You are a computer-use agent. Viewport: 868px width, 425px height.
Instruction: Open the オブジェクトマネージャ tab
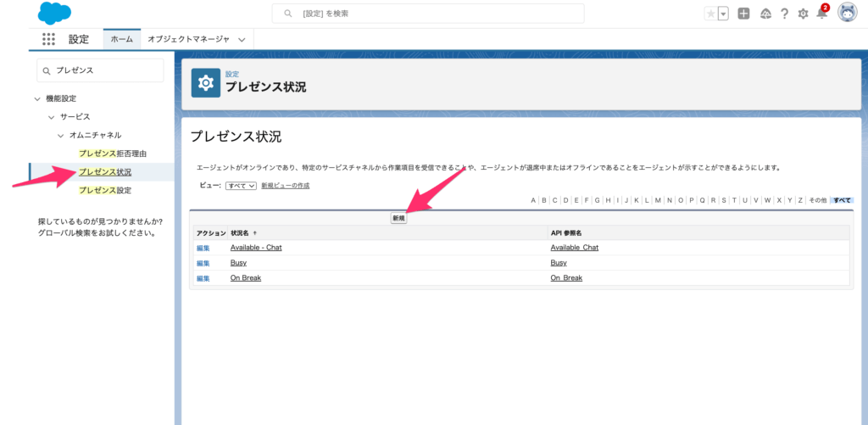188,39
